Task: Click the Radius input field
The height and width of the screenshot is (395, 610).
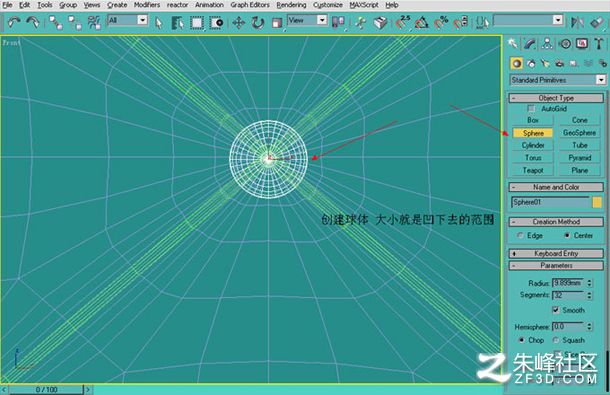Action: point(568,283)
